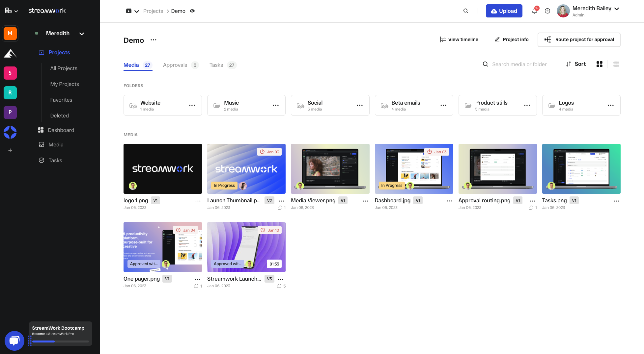Click the Upload button
Image resolution: width=644 pixels, height=354 pixels.
pos(504,11)
